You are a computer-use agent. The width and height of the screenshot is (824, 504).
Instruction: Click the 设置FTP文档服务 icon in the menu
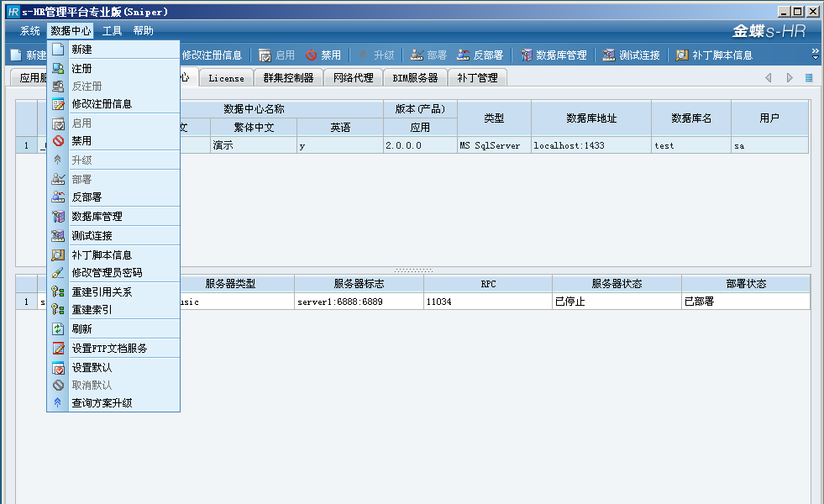click(x=58, y=348)
